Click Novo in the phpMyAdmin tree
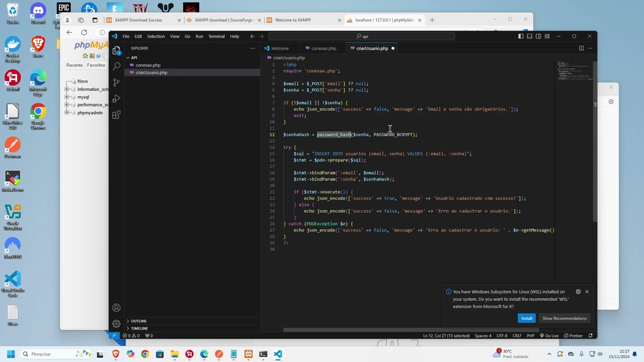The width and height of the screenshot is (644, 362). [x=83, y=81]
